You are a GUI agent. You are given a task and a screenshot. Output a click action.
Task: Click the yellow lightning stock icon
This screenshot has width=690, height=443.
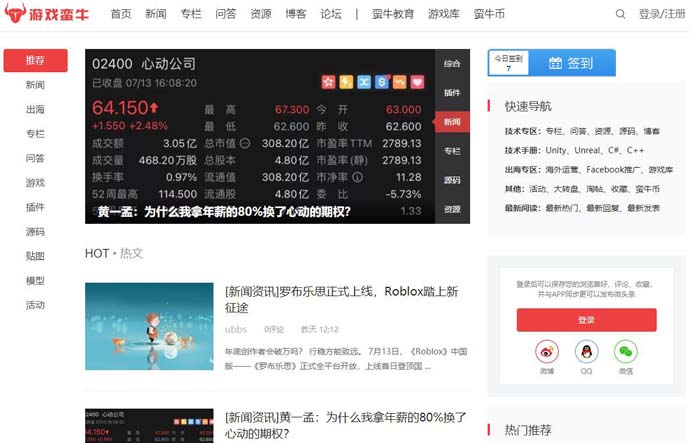click(x=346, y=82)
